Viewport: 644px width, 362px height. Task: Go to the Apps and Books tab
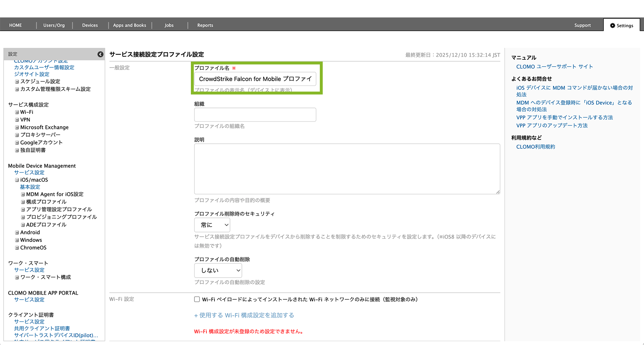click(x=130, y=25)
